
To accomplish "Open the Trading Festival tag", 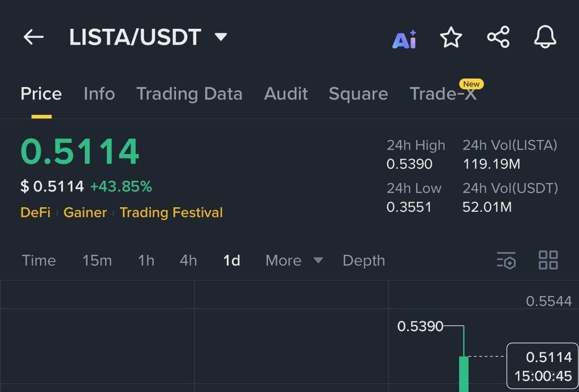I will [x=171, y=212].
